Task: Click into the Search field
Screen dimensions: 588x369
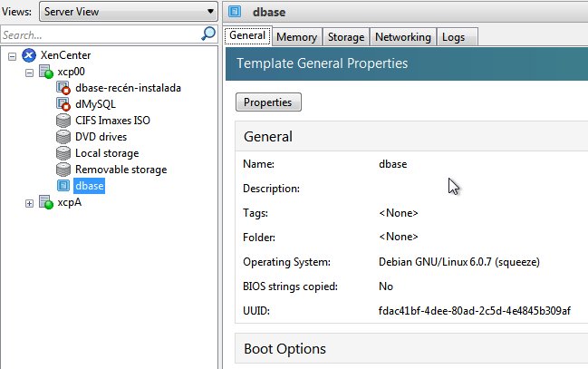Action: 101,35
